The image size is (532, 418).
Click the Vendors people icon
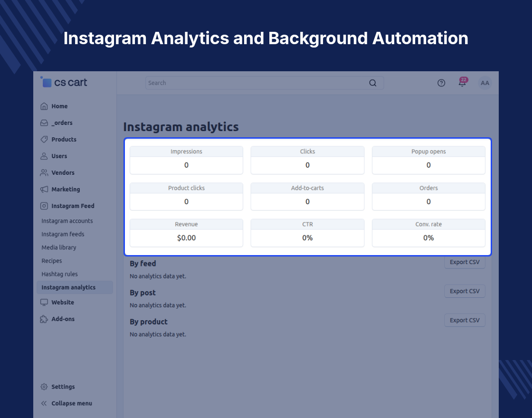click(44, 173)
